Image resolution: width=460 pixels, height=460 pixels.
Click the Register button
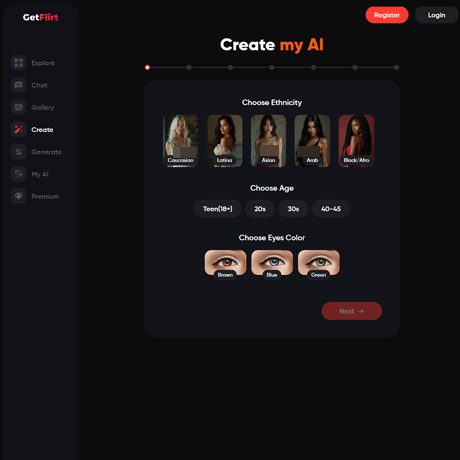pyautogui.click(x=387, y=15)
